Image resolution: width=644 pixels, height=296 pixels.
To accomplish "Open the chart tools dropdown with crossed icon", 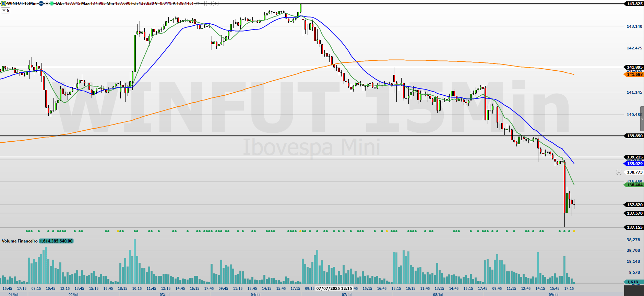I will pyautogui.click(x=199, y=3).
